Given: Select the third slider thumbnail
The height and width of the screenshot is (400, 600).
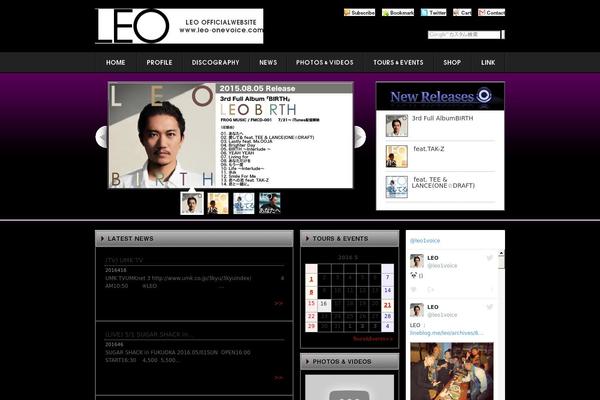Looking at the screenshot, I should pos(244,203).
